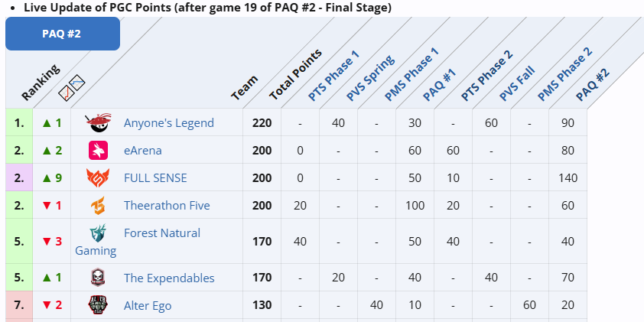This screenshot has height=322, width=644.
Task: Go to Theerathon Five team page
Action: click(x=167, y=205)
